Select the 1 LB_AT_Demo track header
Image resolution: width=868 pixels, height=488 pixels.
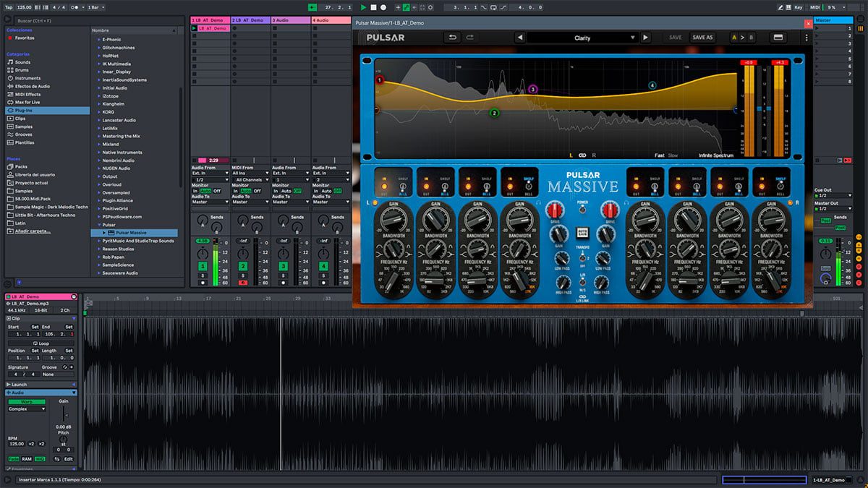(x=210, y=20)
